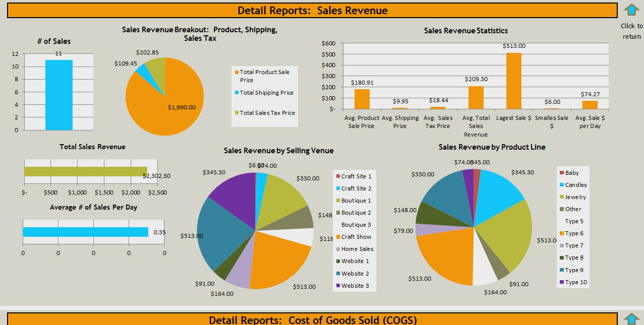Viewport: 644px width, 325px height.
Task: Click the home arrow icon beside Sales Revenue header
Action: tap(631, 10)
